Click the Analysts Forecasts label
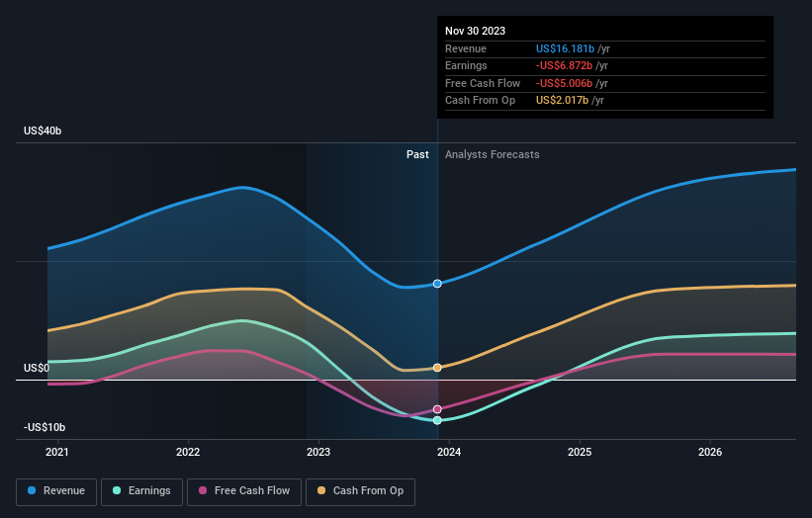812x518 pixels. (x=492, y=154)
